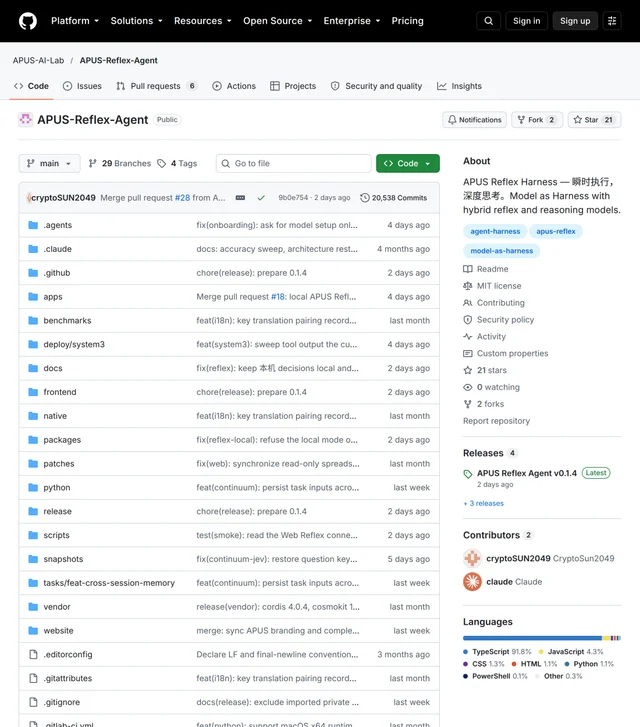Click the search magnifier icon in header

[488, 21]
